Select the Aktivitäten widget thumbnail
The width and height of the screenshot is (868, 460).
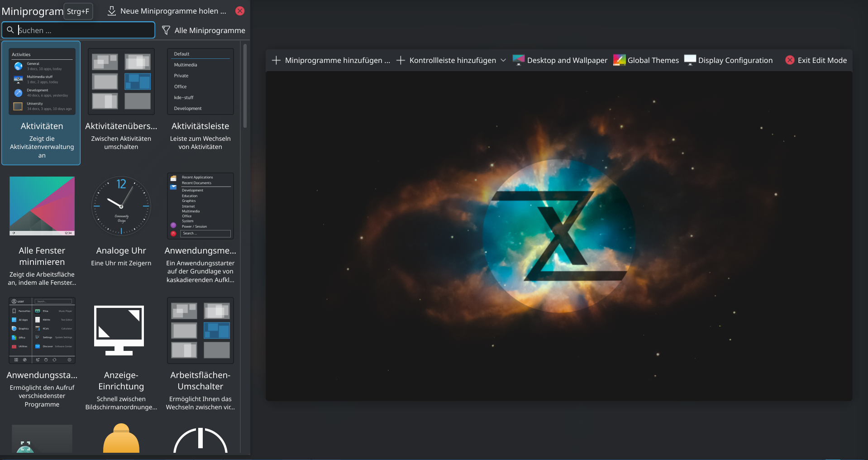coord(42,81)
